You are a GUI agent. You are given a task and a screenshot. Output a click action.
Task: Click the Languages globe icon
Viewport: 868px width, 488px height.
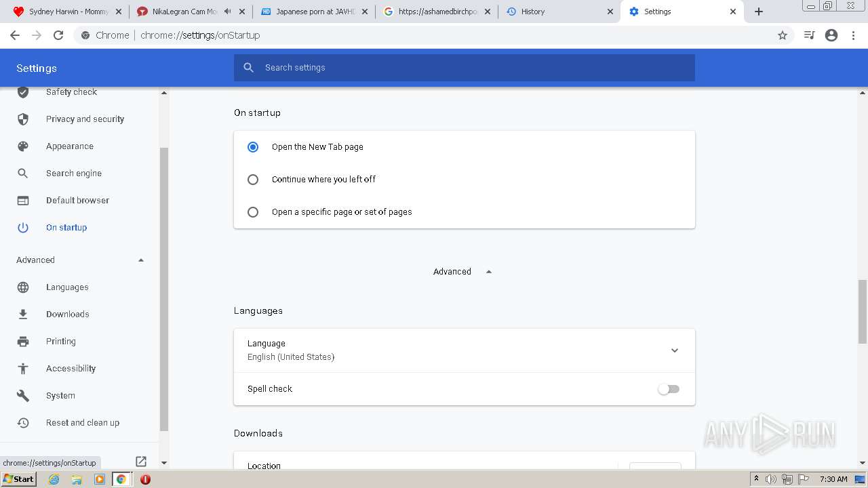pyautogui.click(x=23, y=287)
